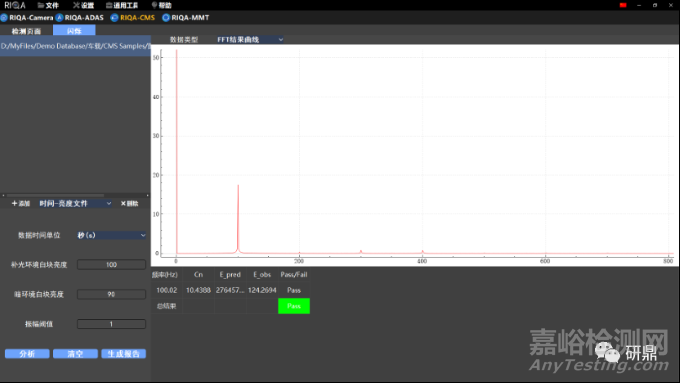Select the RIQA-CMS module
This screenshot has width=680, height=383.
[133, 18]
